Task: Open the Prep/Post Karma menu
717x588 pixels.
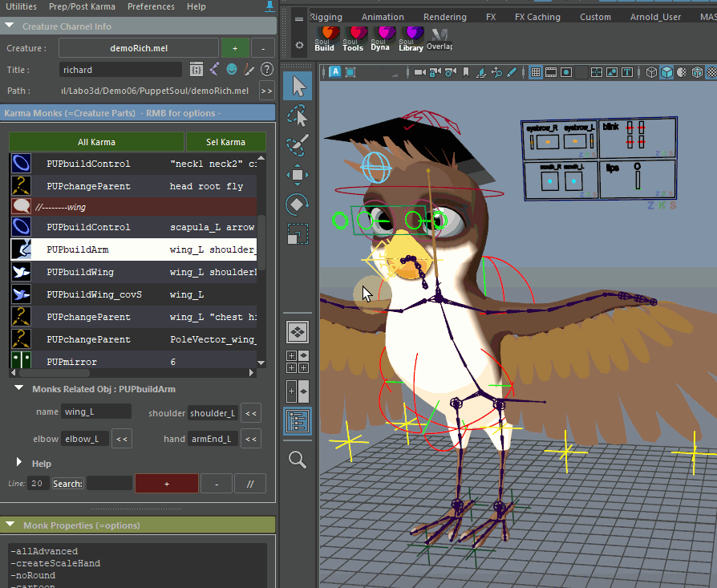Action: 82,6
